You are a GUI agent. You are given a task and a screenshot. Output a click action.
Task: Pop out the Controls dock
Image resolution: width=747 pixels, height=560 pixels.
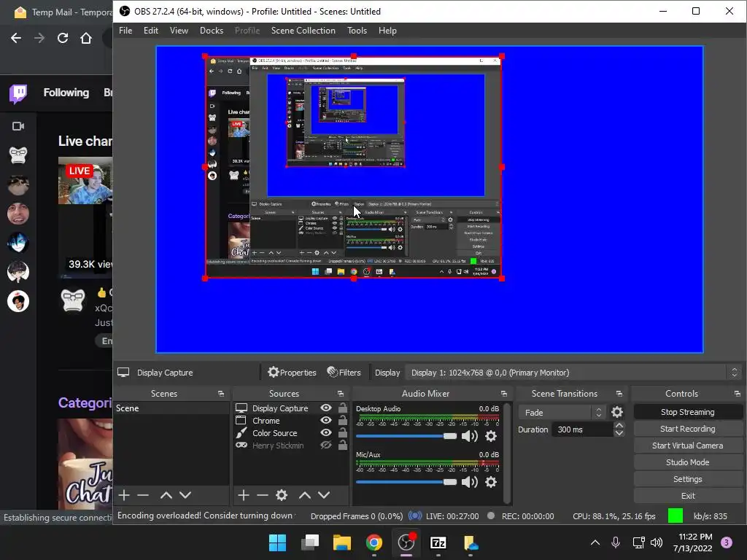pyautogui.click(x=737, y=394)
